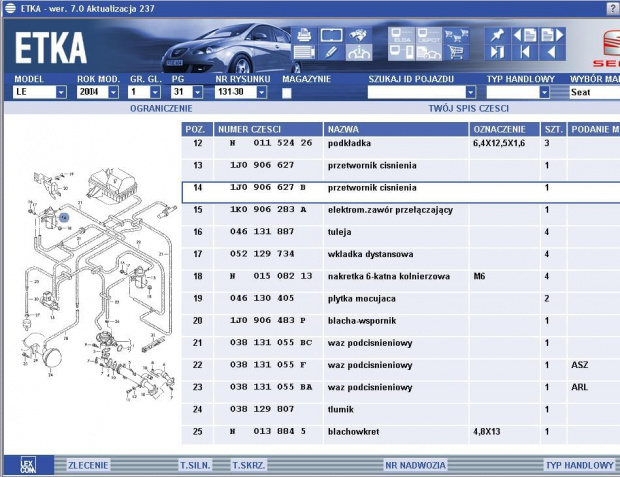Screen dimensions: 620x477
Task: Open the PG subgroup dropdown arrow
Action: pos(198,93)
